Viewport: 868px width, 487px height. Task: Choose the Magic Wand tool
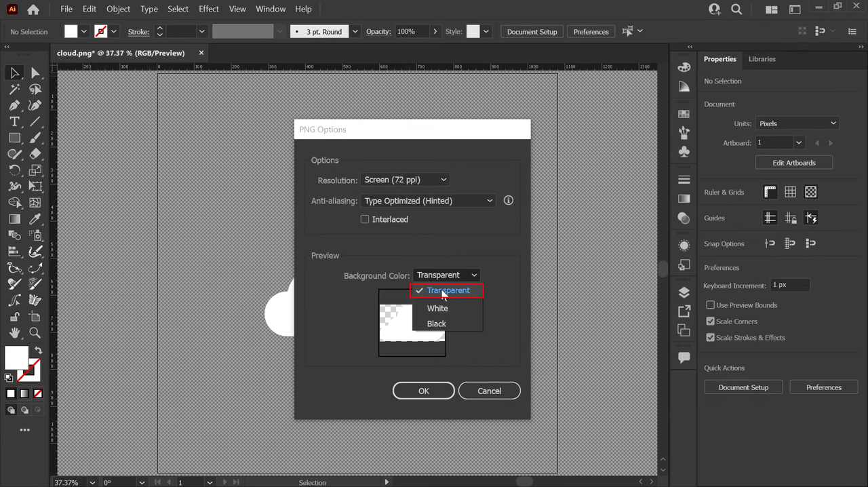click(14, 89)
